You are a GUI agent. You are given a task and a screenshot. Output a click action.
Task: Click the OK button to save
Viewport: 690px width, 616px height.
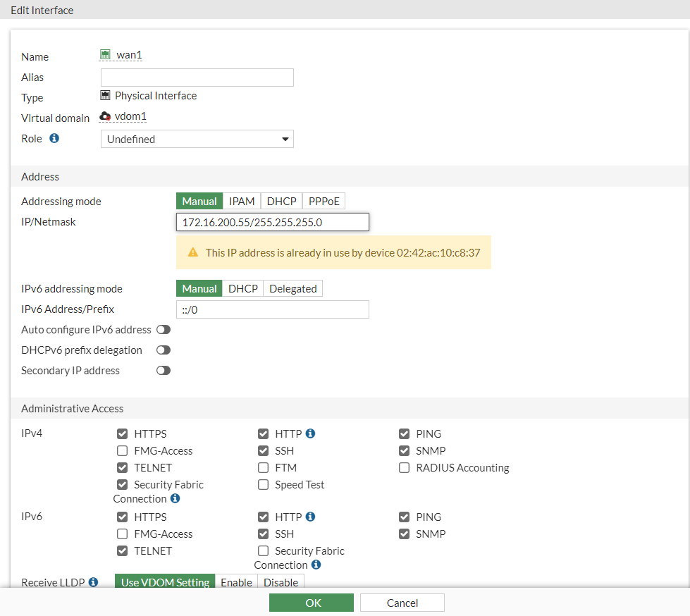pyautogui.click(x=311, y=603)
